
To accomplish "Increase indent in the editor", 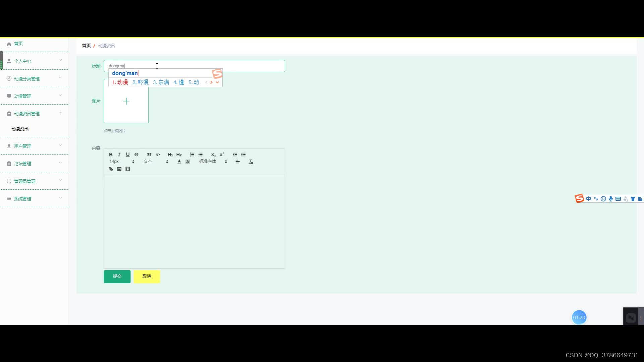I will pyautogui.click(x=244, y=155).
